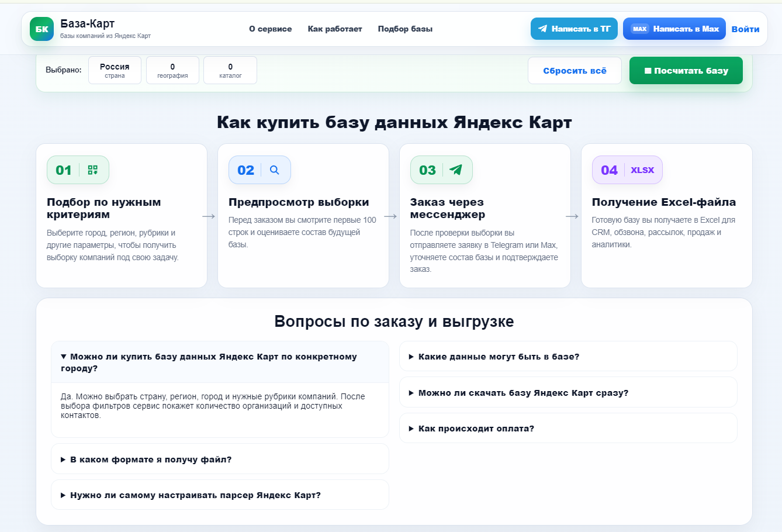Select the Россия страна chip
This screenshot has width=782, height=532.
point(115,70)
